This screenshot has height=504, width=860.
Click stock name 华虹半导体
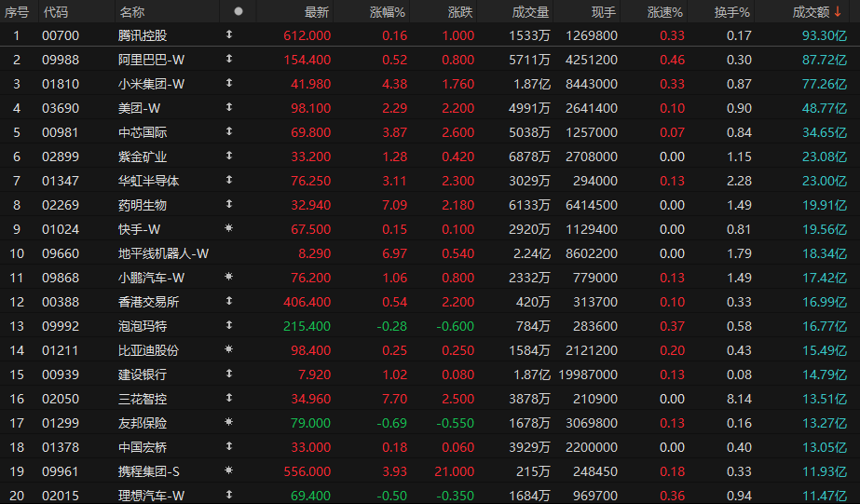click(x=149, y=181)
